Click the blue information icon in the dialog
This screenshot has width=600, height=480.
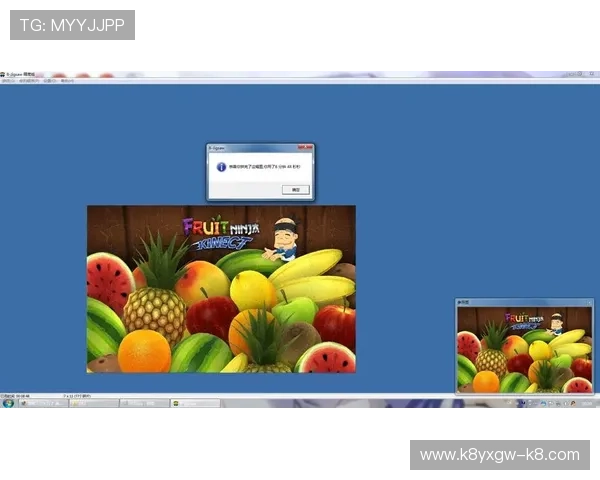click(220, 167)
